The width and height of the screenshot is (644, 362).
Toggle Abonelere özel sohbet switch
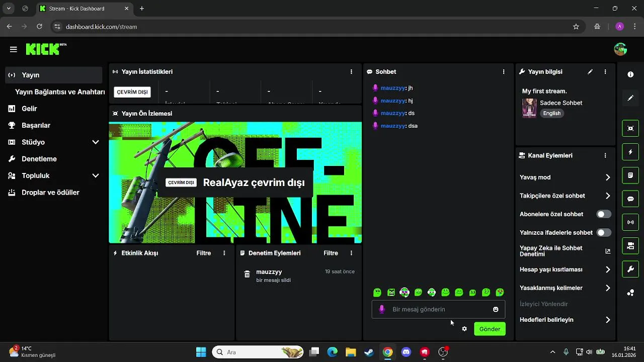604,214
